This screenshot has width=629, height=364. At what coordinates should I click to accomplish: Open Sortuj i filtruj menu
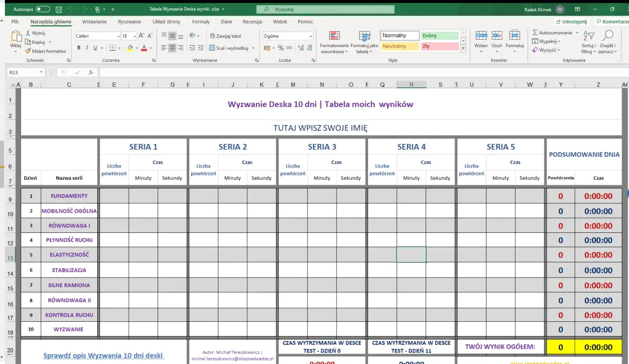click(588, 42)
